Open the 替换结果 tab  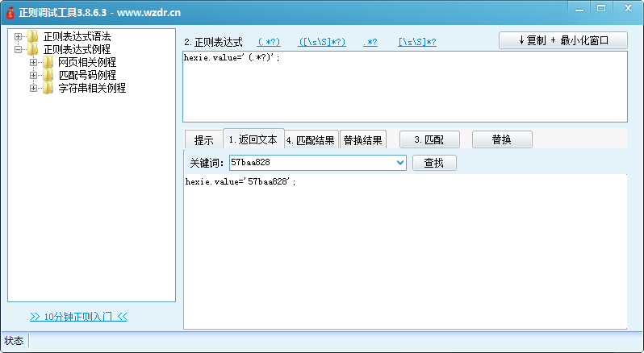[x=362, y=139]
